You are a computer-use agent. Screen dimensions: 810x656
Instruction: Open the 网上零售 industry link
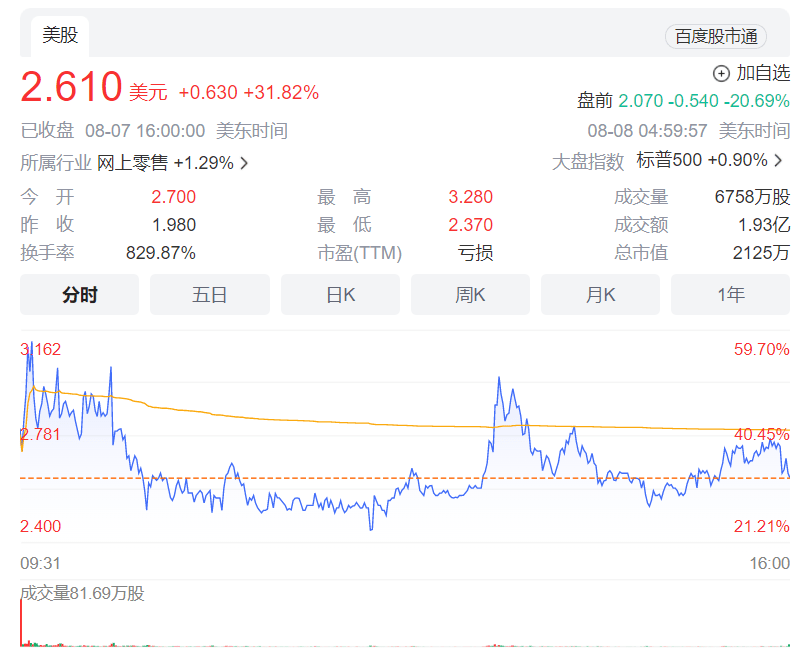click(132, 163)
